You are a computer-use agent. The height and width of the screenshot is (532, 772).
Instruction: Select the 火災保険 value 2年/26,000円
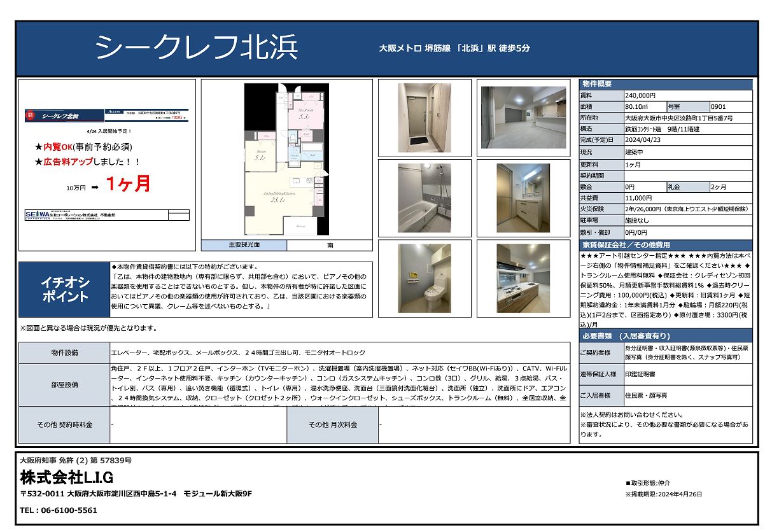point(687,209)
